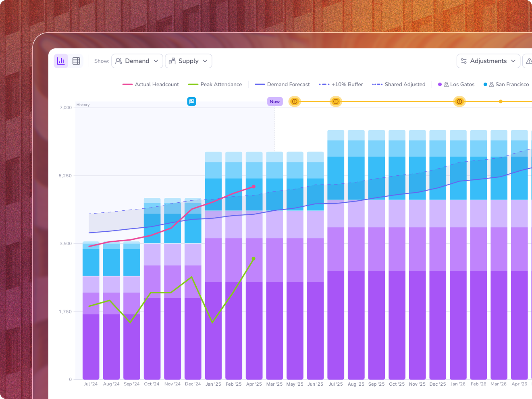The height and width of the screenshot is (399, 532).
Task: Click the Jul '24 axis label
Action: pos(91,384)
